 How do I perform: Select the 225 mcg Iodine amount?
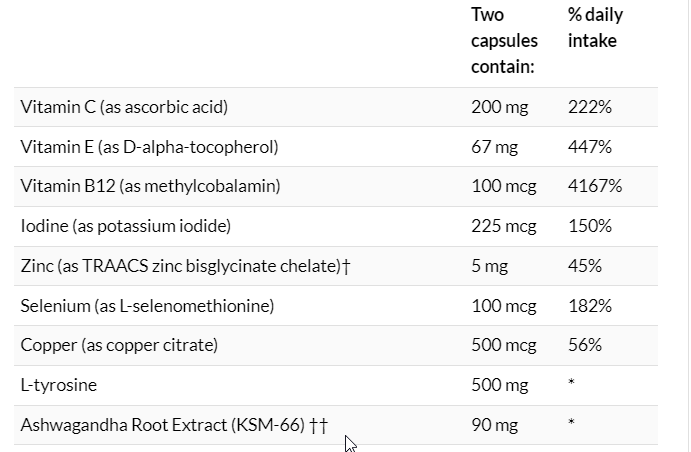pos(503,226)
